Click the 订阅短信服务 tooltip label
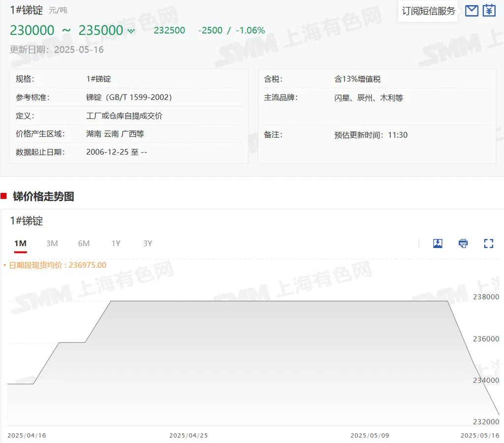 click(x=428, y=11)
